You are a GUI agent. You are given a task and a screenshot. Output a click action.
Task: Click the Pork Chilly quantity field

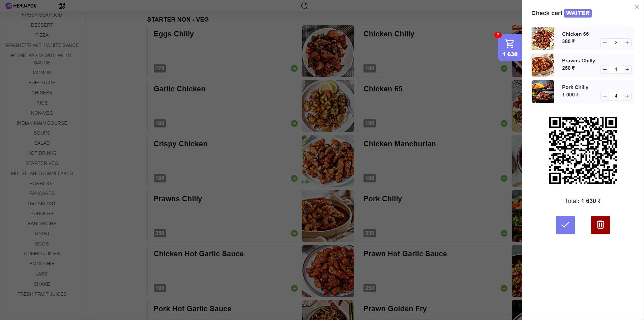pyautogui.click(x=616, y=96)
